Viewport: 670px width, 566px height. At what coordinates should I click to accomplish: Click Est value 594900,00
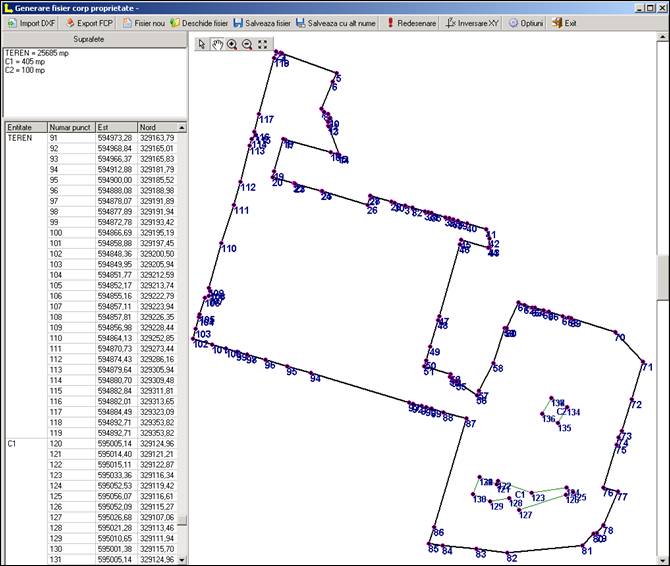[115, 180]
